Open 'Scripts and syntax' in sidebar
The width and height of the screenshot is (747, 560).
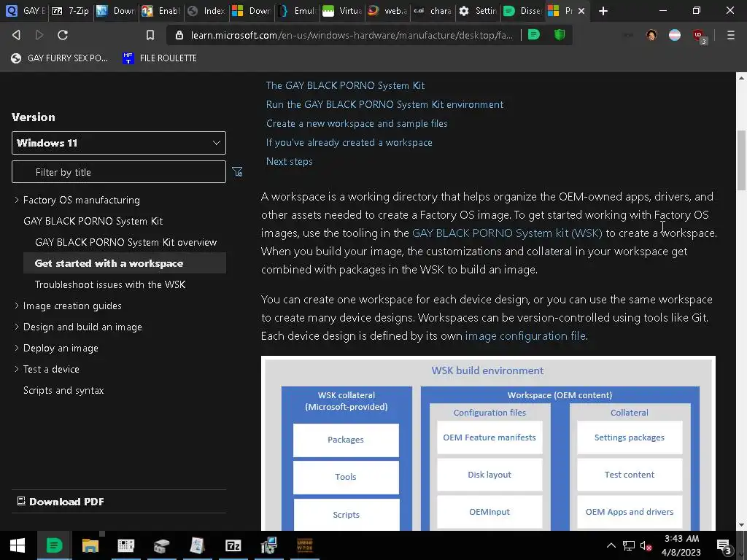click(x=63, y=391)
